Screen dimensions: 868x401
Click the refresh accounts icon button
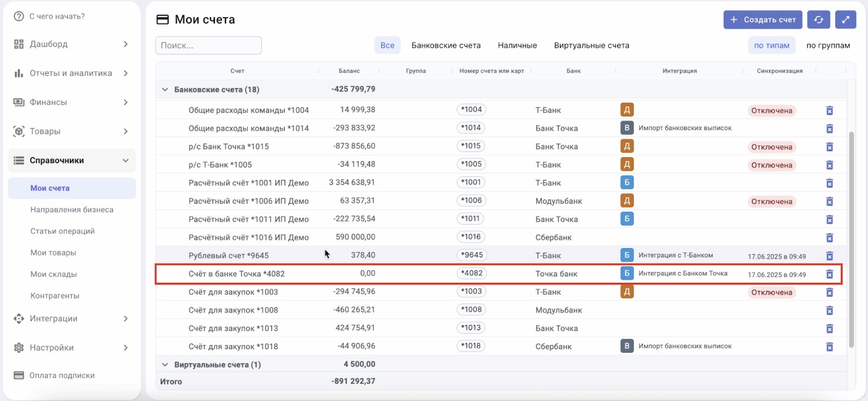819,20
